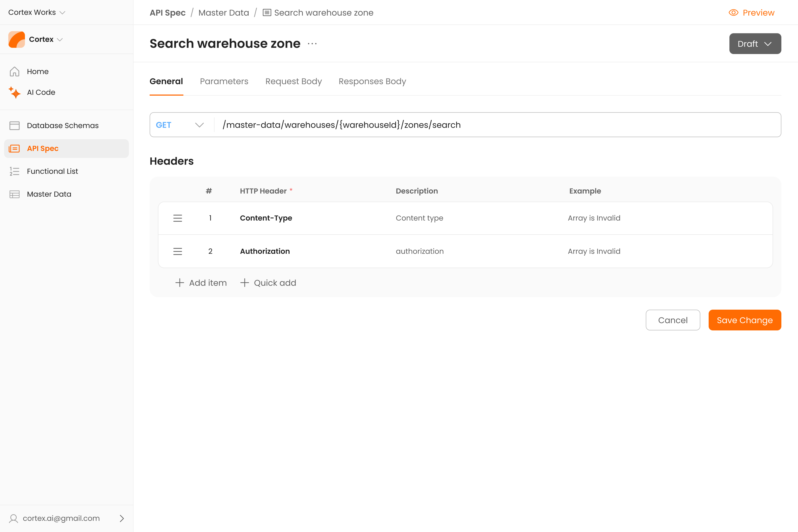Click drag handle for Authorization row
Viewport: 798px width, 532px height.
point(177,251)
